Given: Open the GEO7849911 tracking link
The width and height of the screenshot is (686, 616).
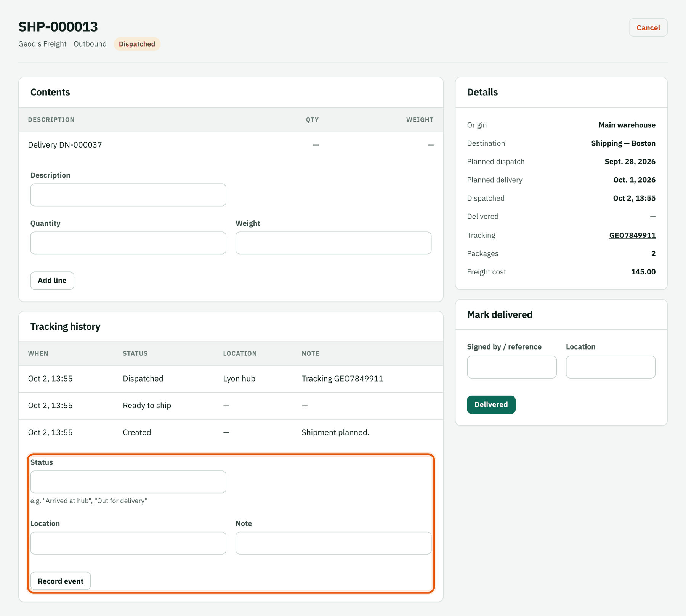Looking at the screenshot, I should 632,235.
